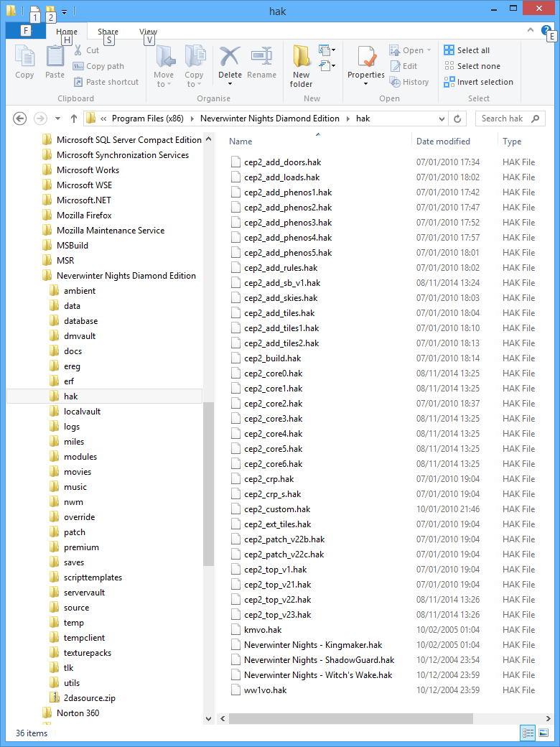Select file ww1vo.hak

pyautogui.click(x=265, y=690)
